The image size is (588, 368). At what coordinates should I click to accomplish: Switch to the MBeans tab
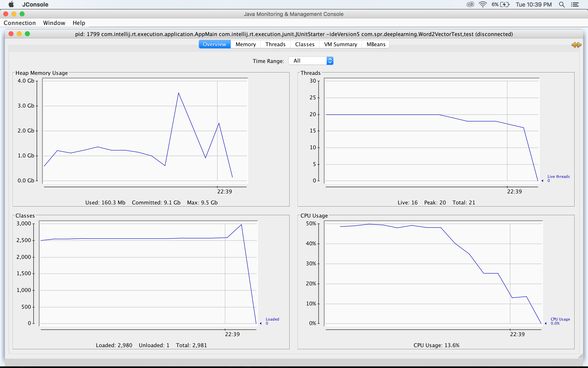pyautogui.click(x=376, y=44)
